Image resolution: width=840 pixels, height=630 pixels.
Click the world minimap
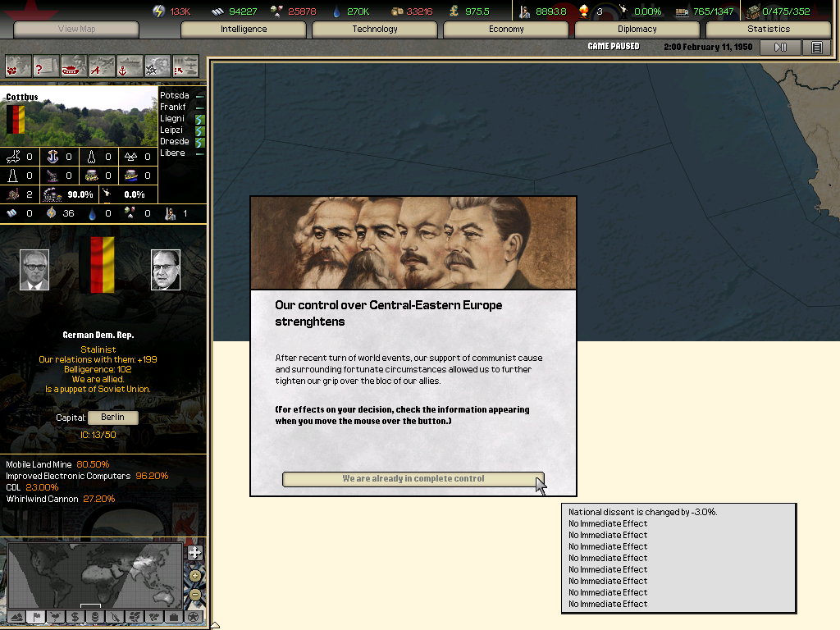point(94,574)
